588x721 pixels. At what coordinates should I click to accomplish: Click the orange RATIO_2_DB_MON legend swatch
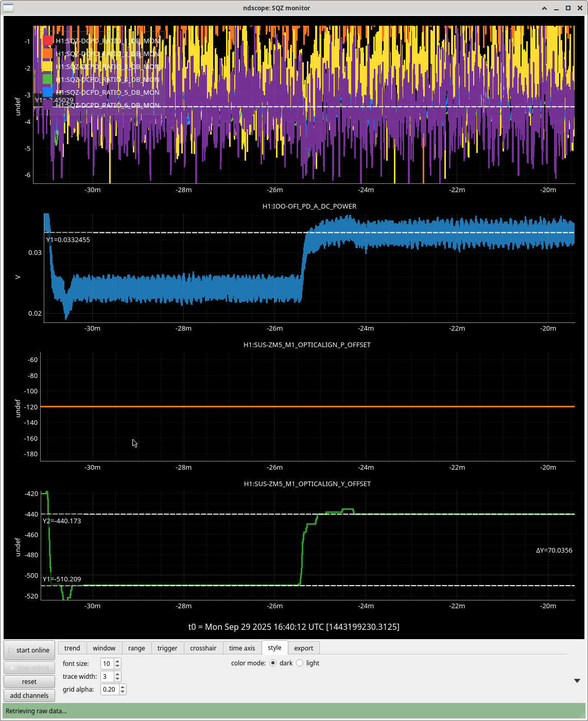click(x=48, y=54)
